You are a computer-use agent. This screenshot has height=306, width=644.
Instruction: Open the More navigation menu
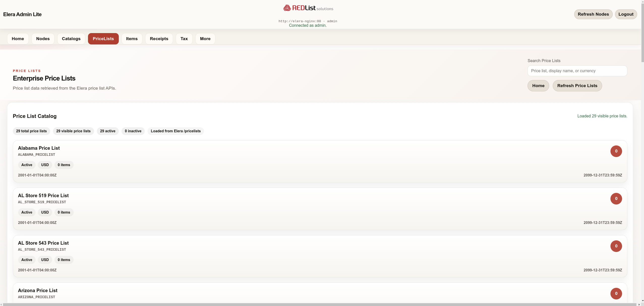pyautogui.click(x=205, y=39)
